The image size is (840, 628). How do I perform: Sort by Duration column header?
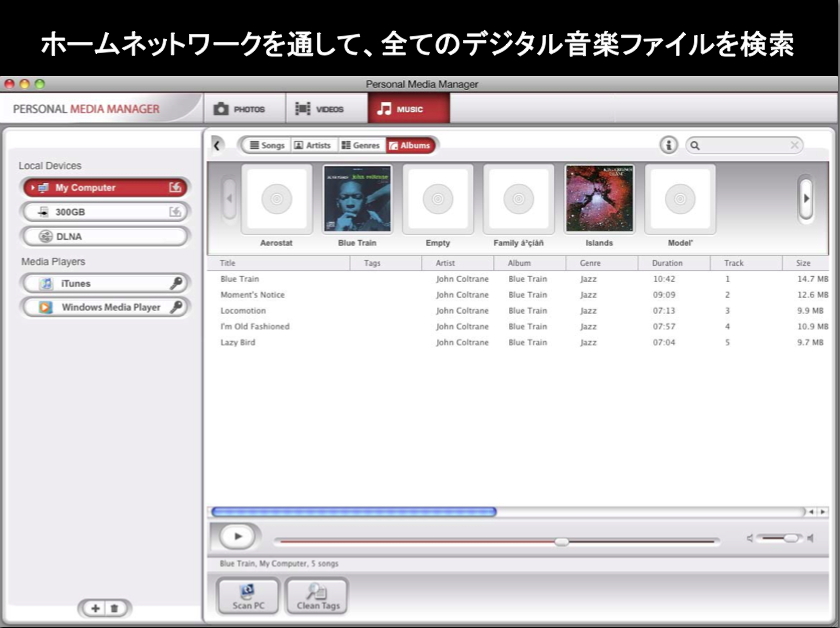[674, 263]
